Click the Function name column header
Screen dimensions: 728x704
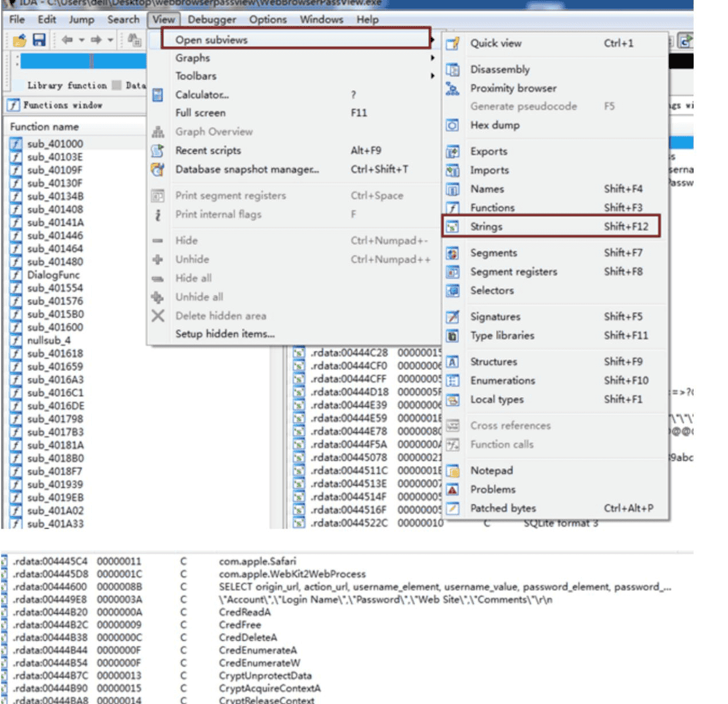[x=45, y=127]
